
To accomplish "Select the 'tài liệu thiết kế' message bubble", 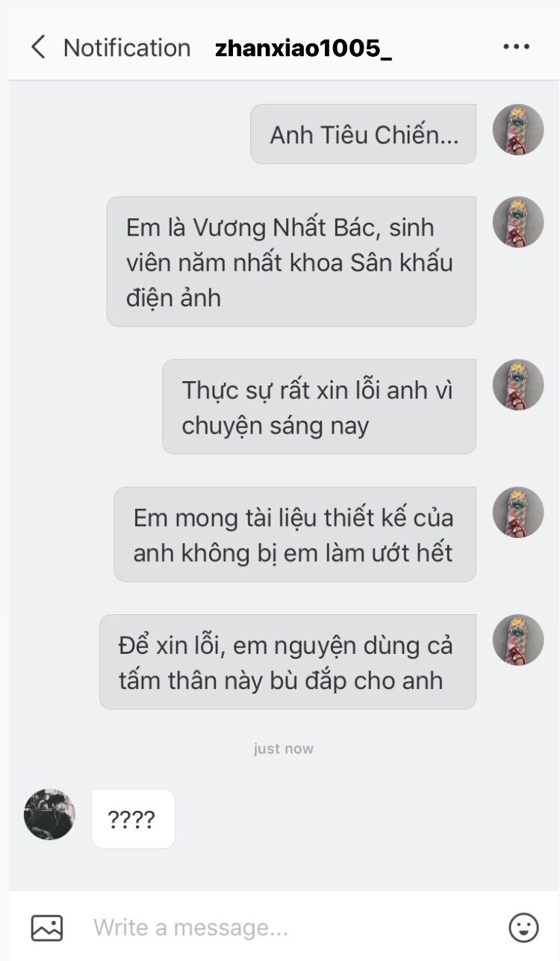I will point(295,534).
